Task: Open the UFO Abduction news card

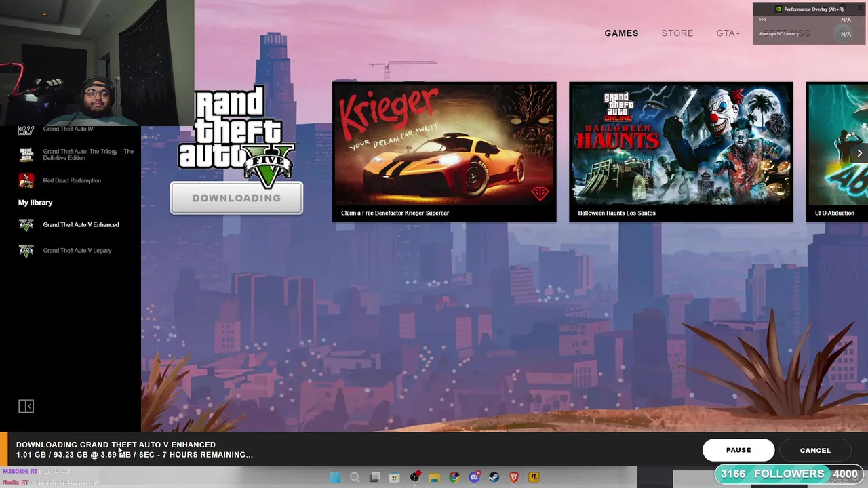Action: click(x=837, y=152)
